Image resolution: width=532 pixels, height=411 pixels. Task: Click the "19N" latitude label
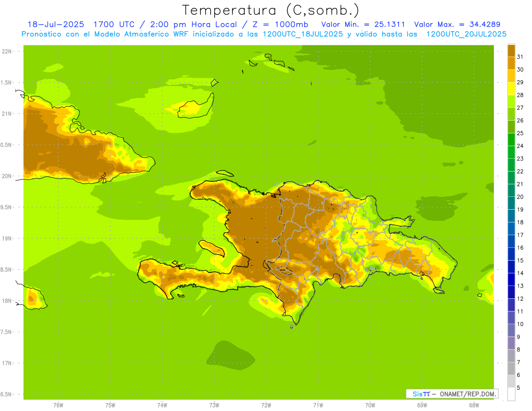7,239
